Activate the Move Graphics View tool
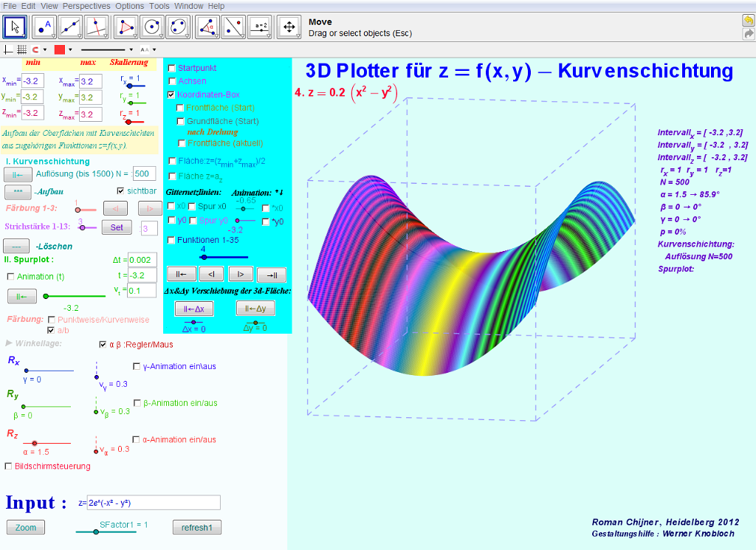This screenshot has width=756, height=550. pos(289,27)
